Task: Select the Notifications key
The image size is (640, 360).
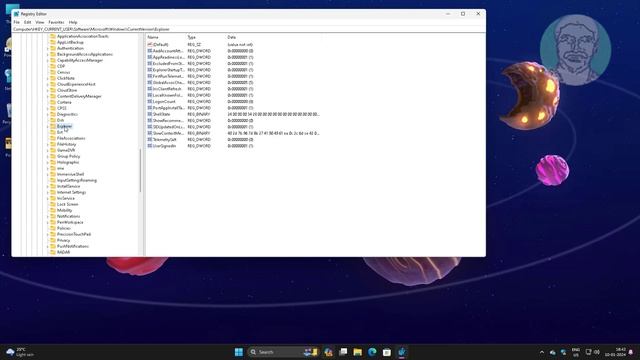Action: (x=69, y=216)
